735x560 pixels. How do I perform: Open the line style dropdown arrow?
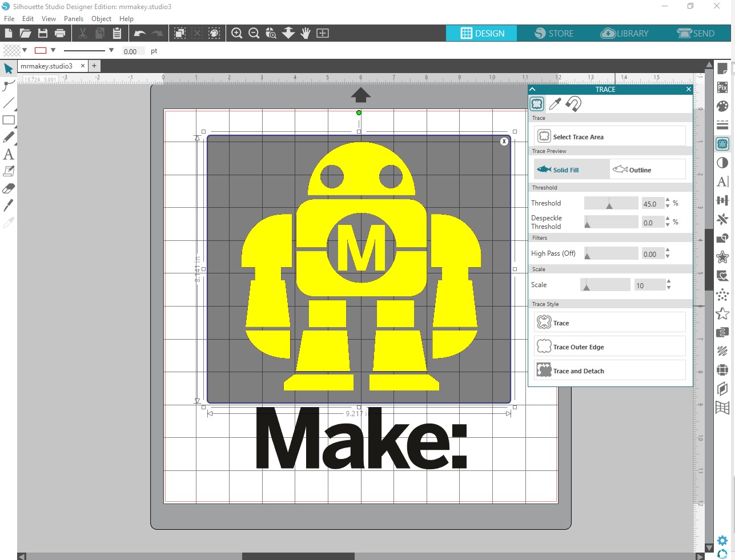point(111,50)
